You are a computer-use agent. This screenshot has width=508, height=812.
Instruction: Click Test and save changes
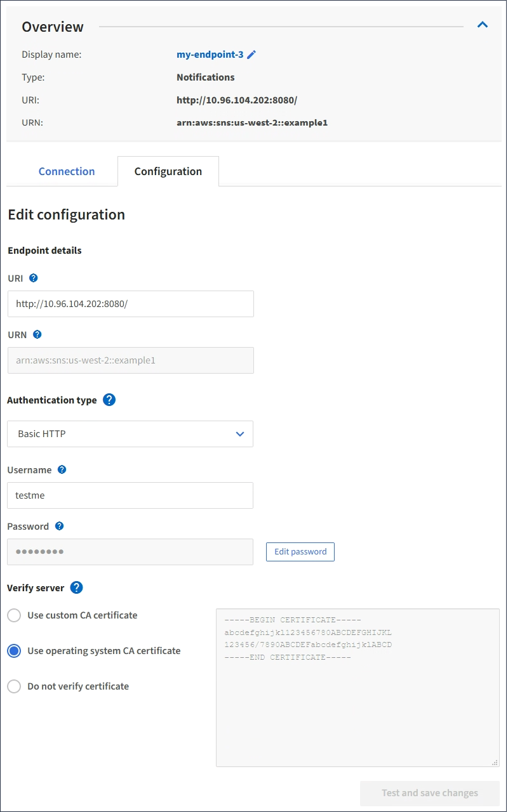[430, 793]
